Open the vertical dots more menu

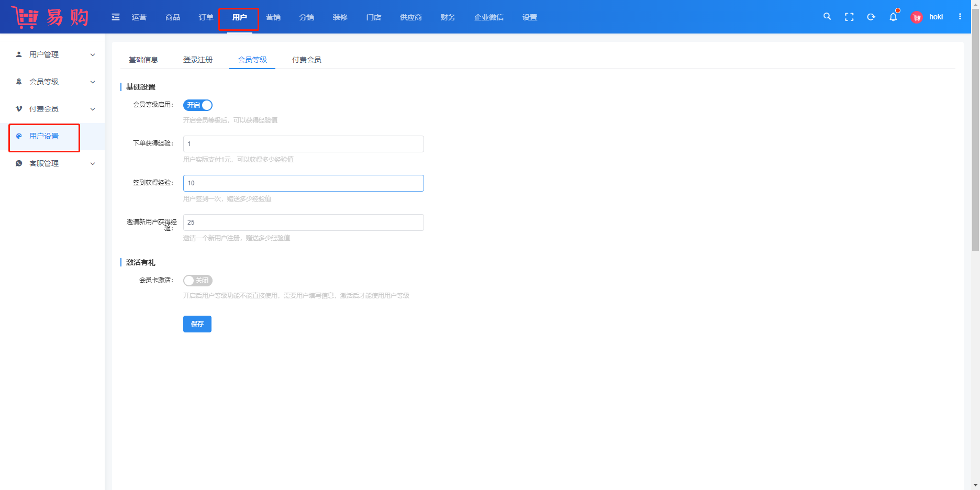coord(960,17)
